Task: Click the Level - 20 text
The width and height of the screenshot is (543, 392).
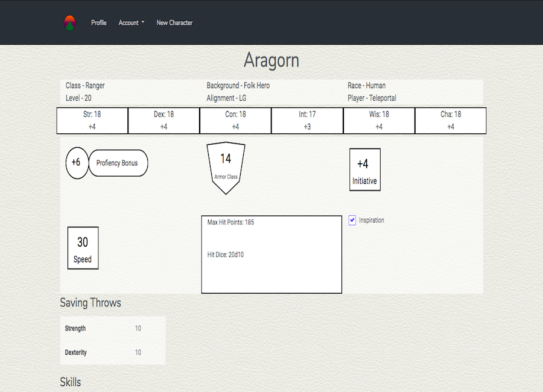Action: click(x=78, y=98)
